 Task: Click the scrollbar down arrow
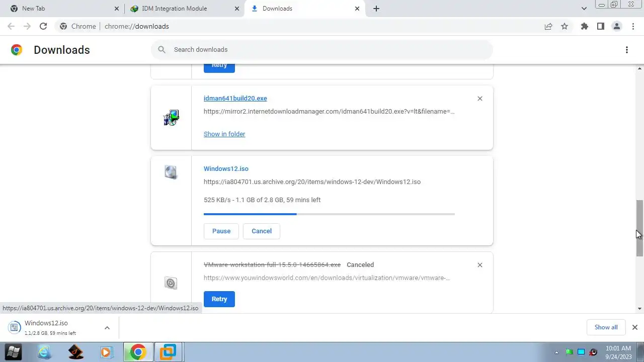pos(640,309)
